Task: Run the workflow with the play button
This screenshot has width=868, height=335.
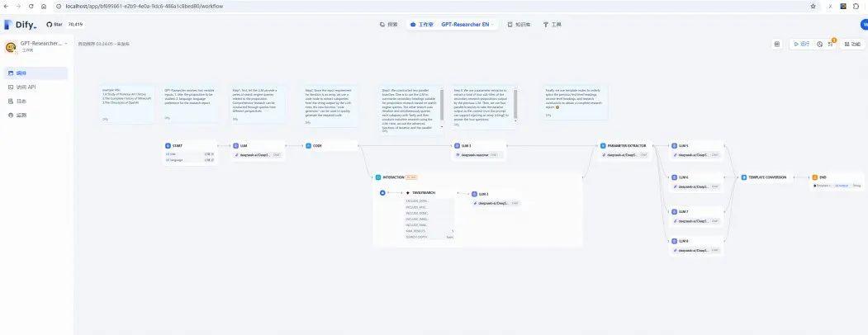Action: (x=801, y=45)
